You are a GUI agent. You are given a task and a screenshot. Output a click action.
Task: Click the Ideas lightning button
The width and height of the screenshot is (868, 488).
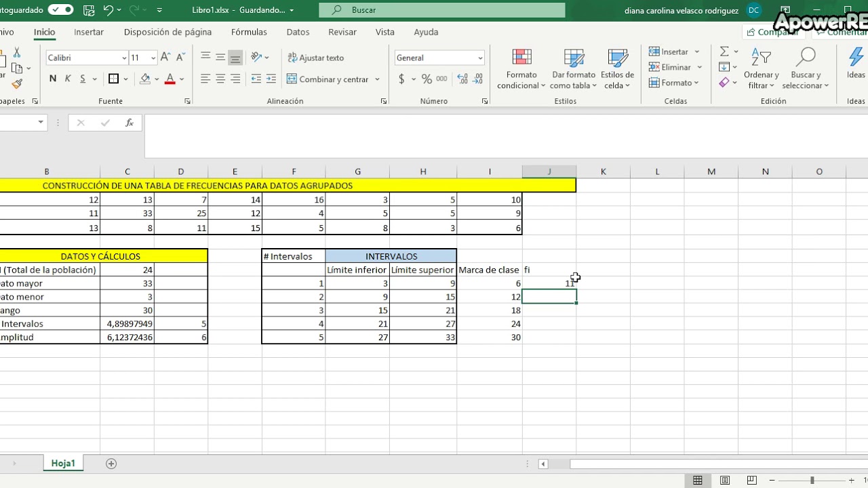coord(856,64)
